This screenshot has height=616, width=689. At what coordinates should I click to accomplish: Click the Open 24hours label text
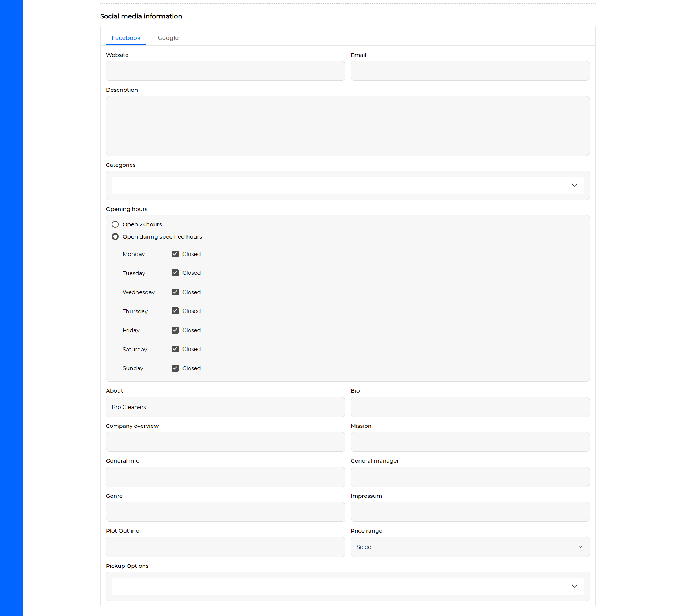coord(142,224)
